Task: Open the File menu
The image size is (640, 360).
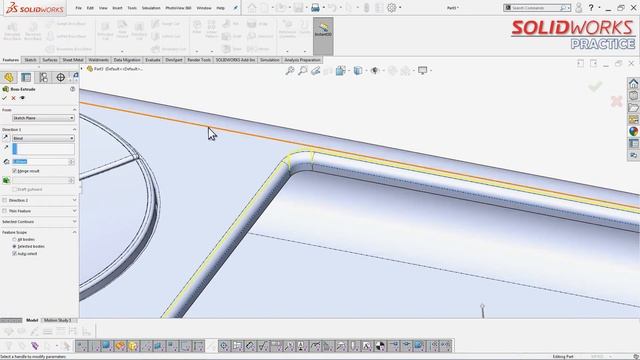Action: pos(78,8)
